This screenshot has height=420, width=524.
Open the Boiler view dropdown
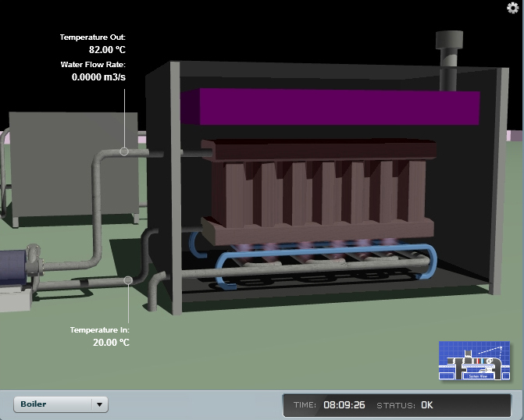coord(61,404)
